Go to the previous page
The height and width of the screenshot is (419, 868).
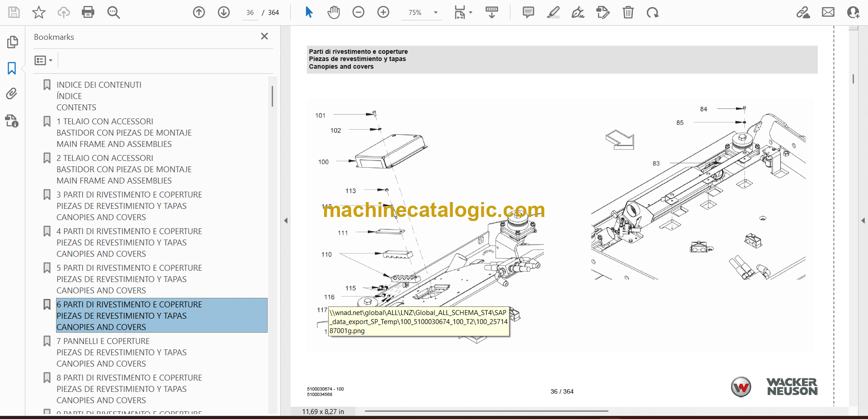[199, 12]
